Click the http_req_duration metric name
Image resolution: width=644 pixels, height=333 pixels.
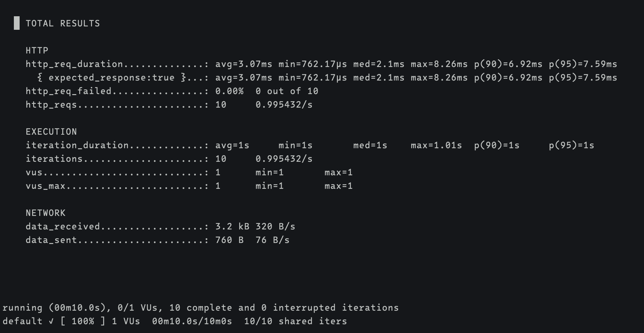74,64
